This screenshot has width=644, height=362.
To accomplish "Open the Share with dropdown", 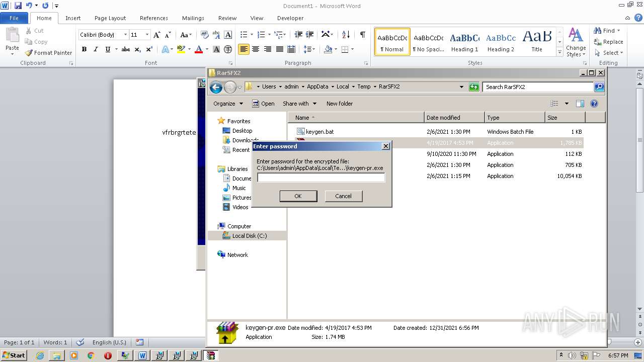I will (299, 104).
